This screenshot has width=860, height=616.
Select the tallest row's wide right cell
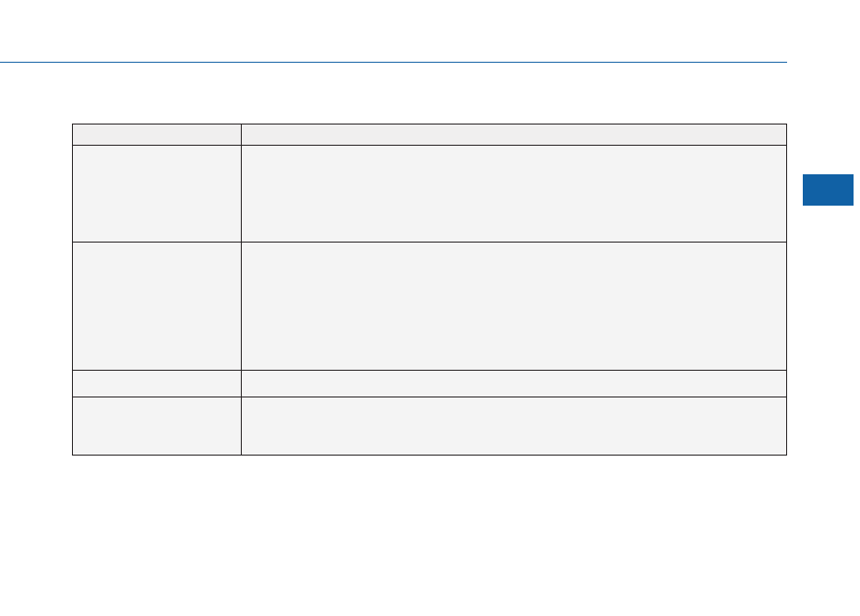coord(514,306)
